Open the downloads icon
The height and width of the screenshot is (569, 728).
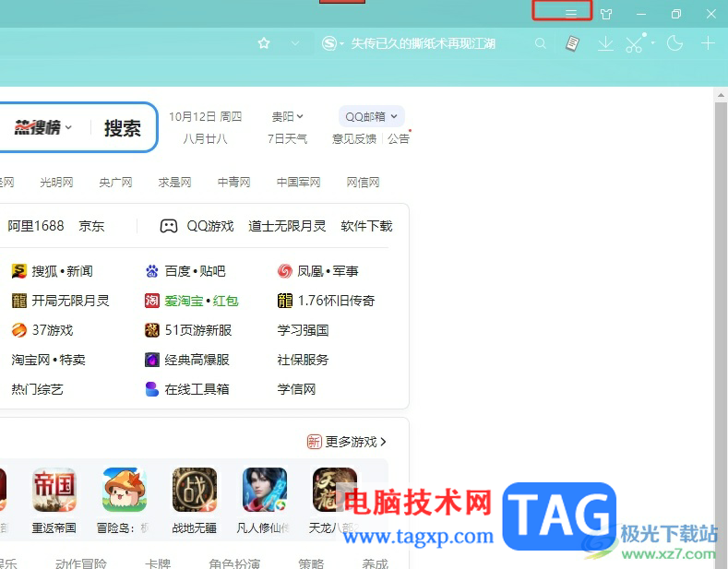point(605,43)
